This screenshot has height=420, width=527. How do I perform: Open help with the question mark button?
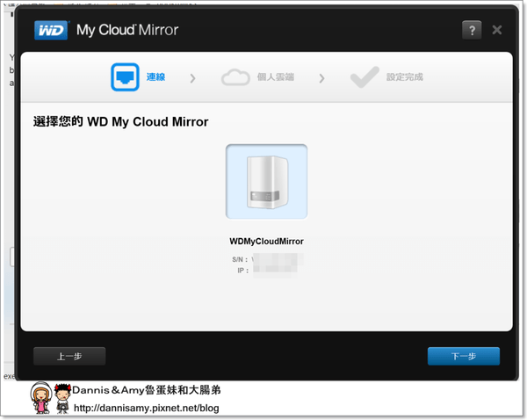click(472, 30)
